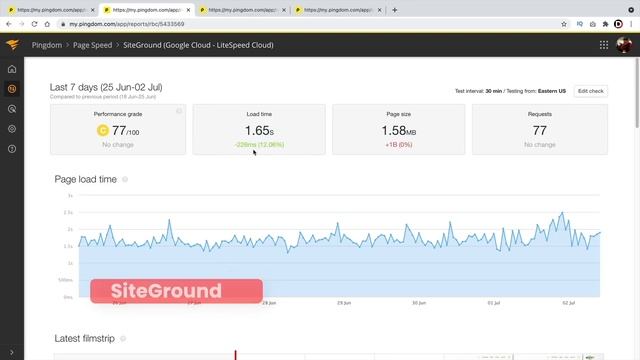Image resolution: width=640 pixels, height=360 pixels.
Task: Click the Performance grade card info icon
Action: click(x=179, y=111)
